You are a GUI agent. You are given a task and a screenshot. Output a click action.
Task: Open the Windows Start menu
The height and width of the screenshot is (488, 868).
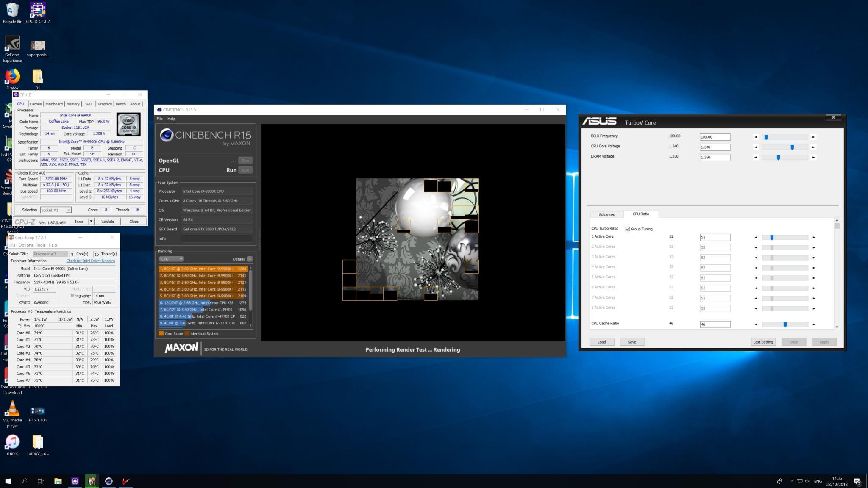pyautogui.click(x=8, y=481)
